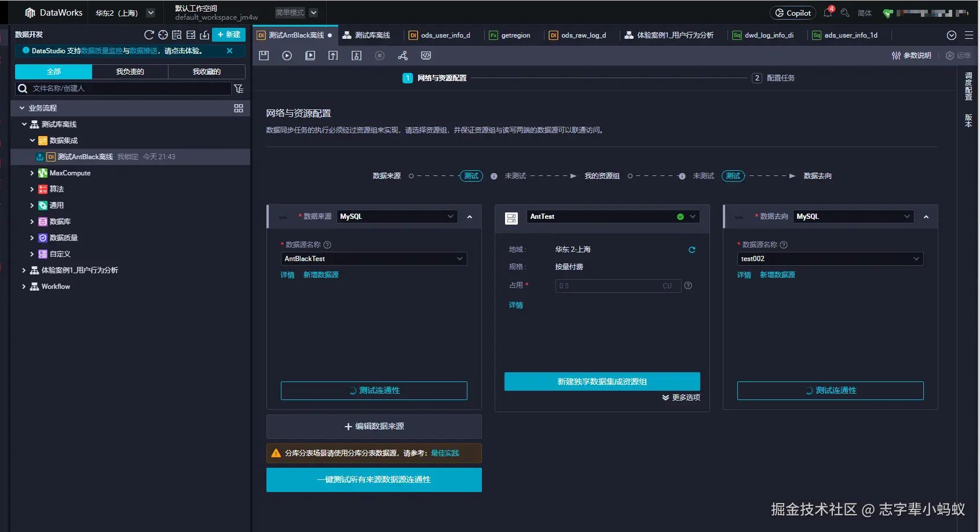The image size is (980, 532).
Task: Click the wrench tools icon in header
Action: 845,13
